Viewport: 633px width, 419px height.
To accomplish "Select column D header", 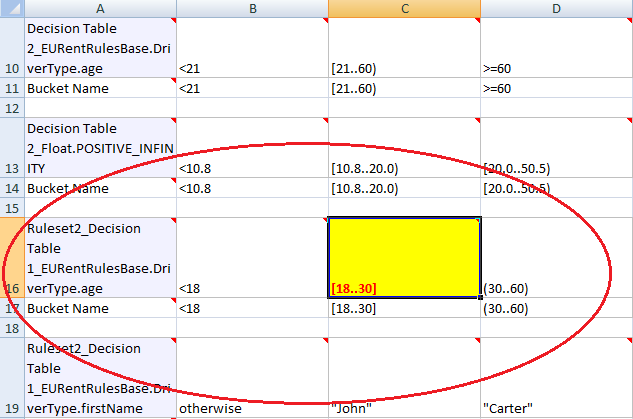I will pos(556,8).
